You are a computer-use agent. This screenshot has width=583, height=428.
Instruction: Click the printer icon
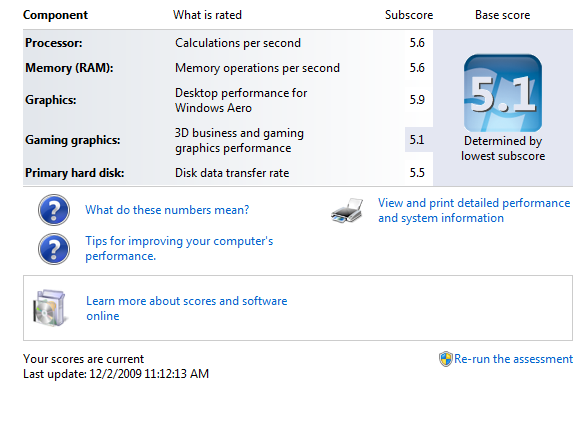[347, 211]
